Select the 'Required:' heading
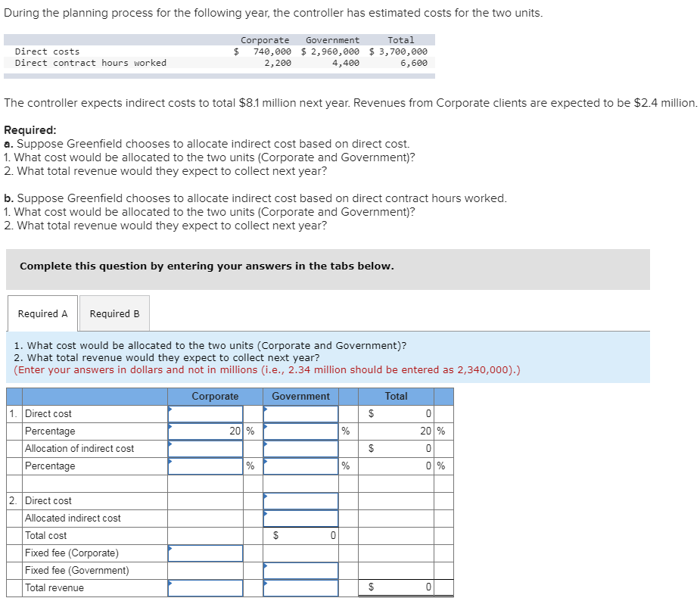700x598 pixels. (x=30, y=130)
